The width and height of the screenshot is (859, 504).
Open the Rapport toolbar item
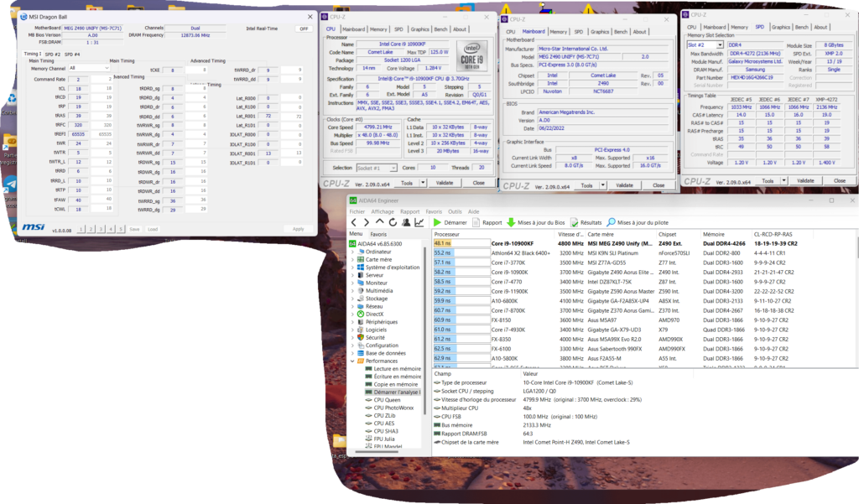point(487,222)
